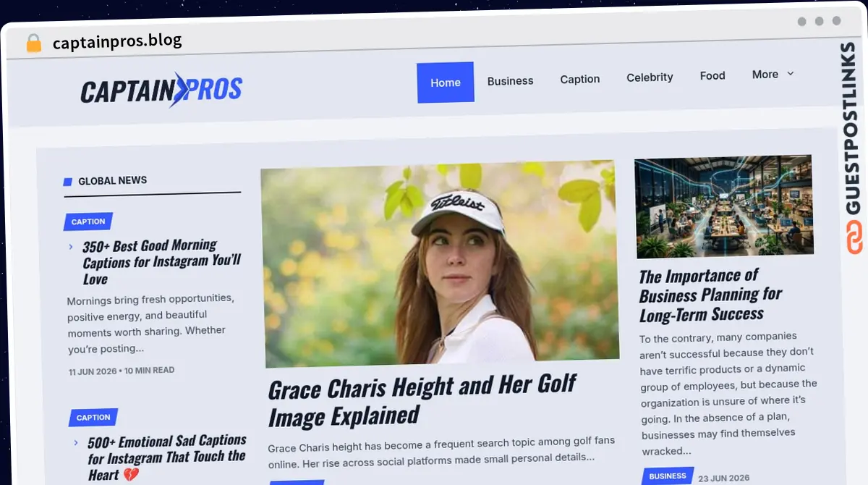Click chevron before Emotional Sad Captions title

[76, 443]
